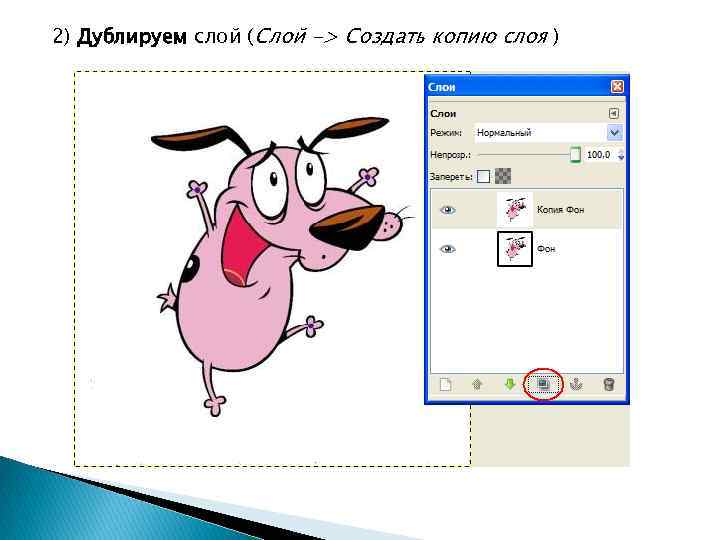This screenshot has width=720, height=540.
Task: Open the Слои tab configuration menu button
Action: (613, 113)
